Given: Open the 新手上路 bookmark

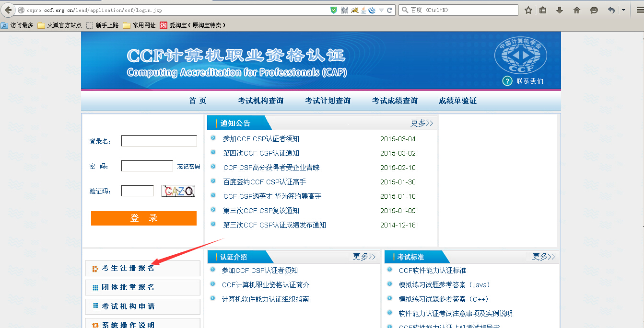Looking at the screenshot, I should [103, 25].
